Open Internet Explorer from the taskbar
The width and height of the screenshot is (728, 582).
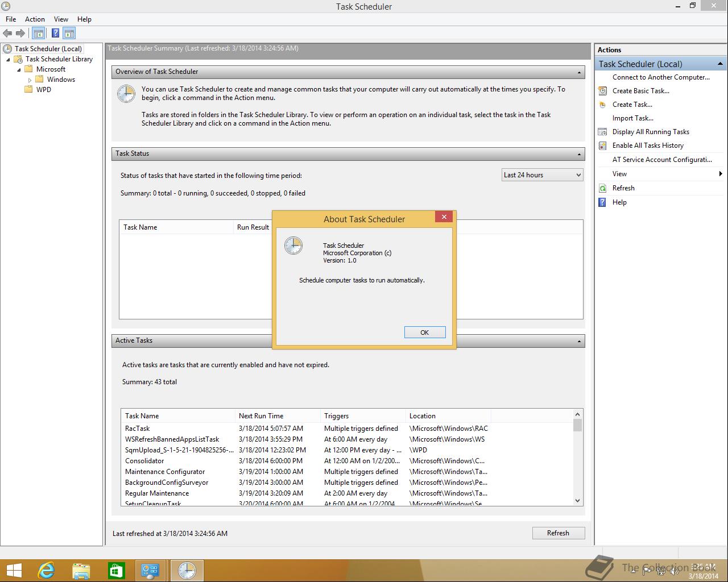coord(46,571)
